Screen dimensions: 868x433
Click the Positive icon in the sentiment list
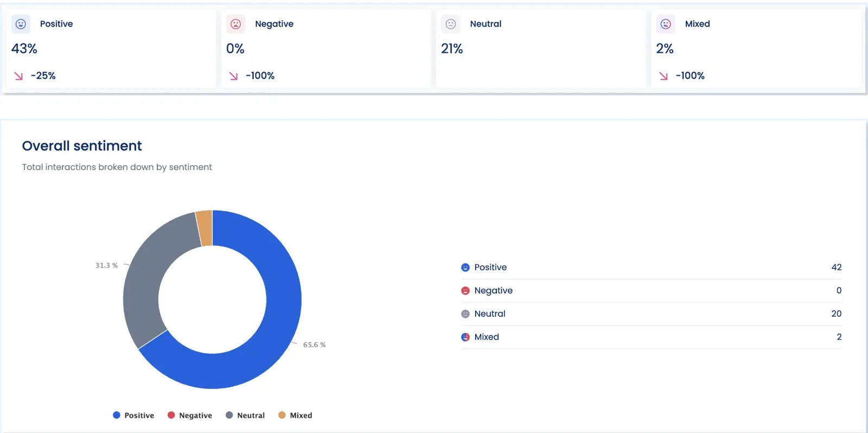tap(465, 267)
